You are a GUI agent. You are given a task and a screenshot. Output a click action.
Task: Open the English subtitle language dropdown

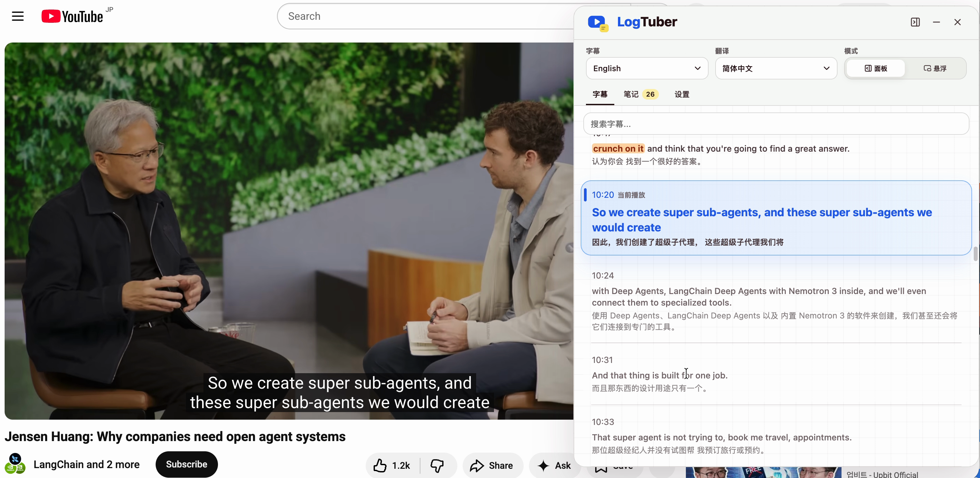point(647,69)
